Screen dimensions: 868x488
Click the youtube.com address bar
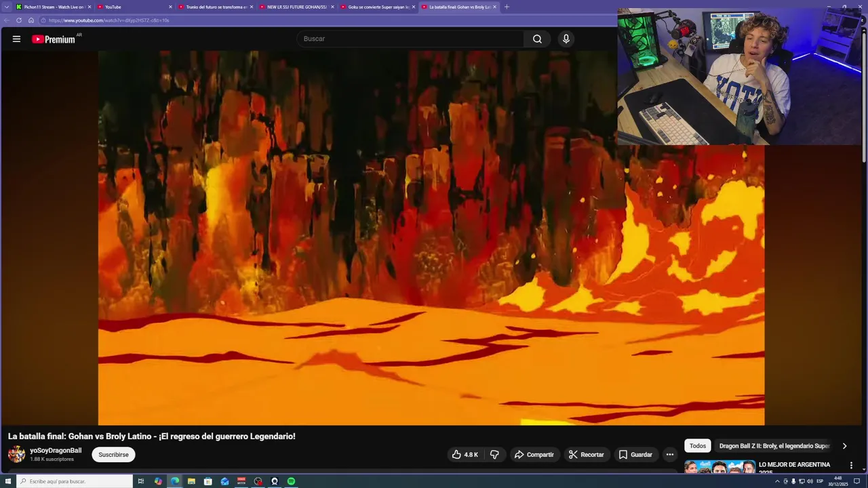(x=325, y=20)
